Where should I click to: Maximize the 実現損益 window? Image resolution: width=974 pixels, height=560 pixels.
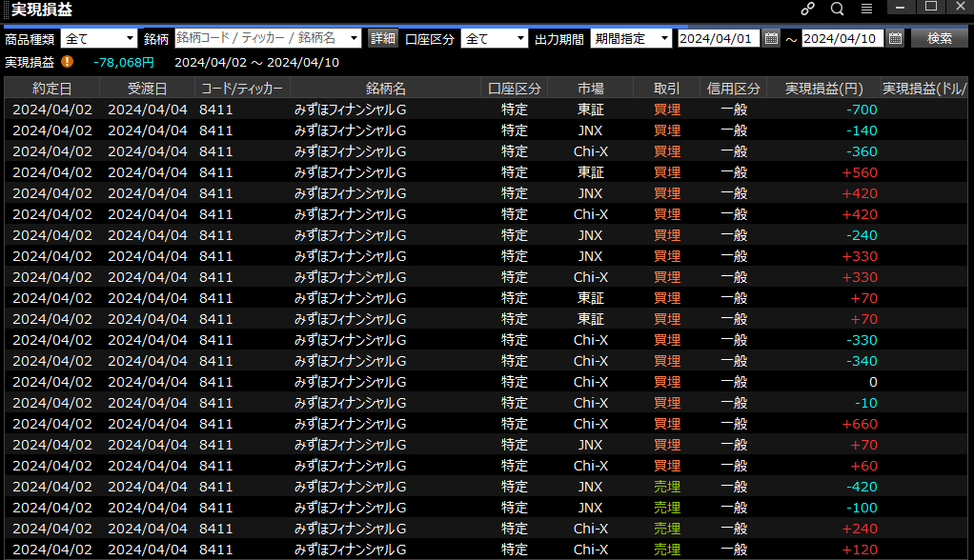(x=930, y=8)
